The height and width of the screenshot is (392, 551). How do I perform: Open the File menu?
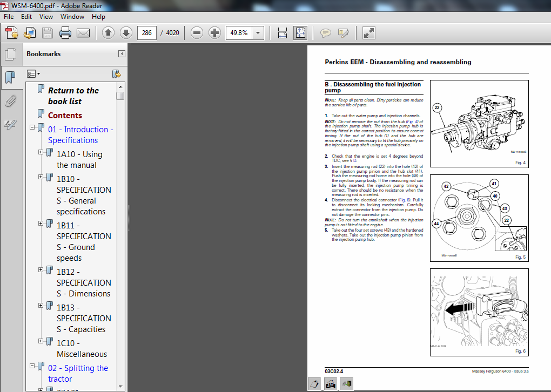tap(9, 17)
